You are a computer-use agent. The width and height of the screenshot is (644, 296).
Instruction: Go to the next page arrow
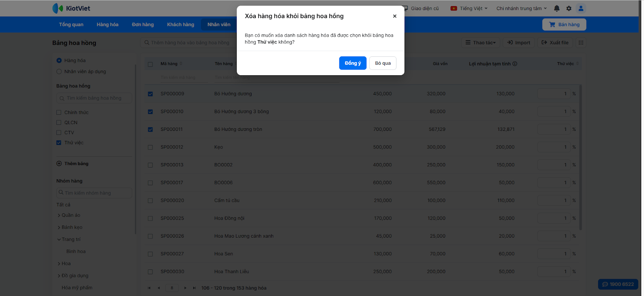(185, 288)
